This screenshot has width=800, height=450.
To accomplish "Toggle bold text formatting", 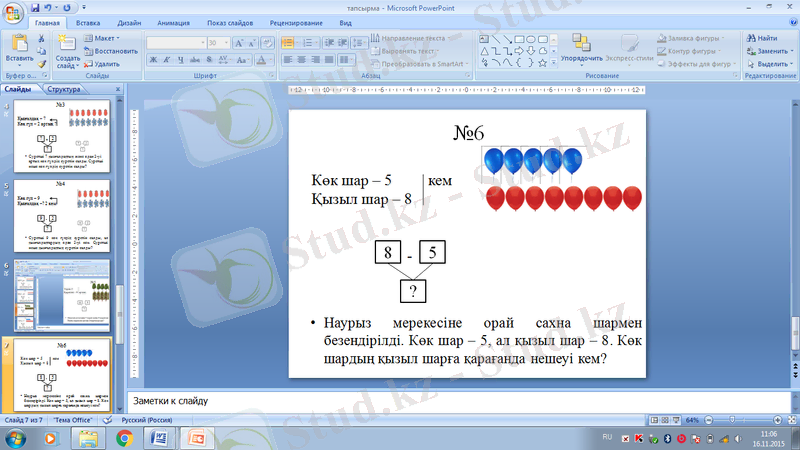I will (154, 60).
